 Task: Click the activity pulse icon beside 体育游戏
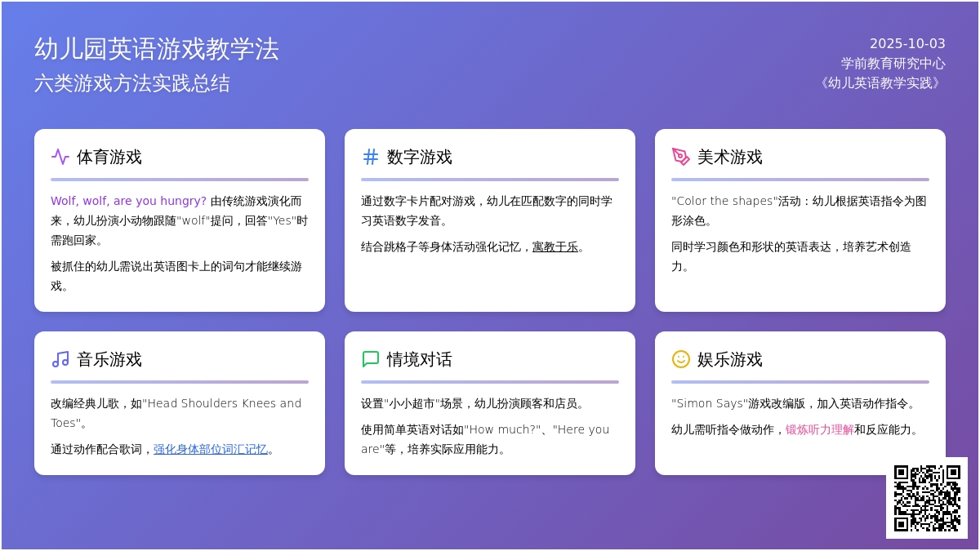[60, 157]
